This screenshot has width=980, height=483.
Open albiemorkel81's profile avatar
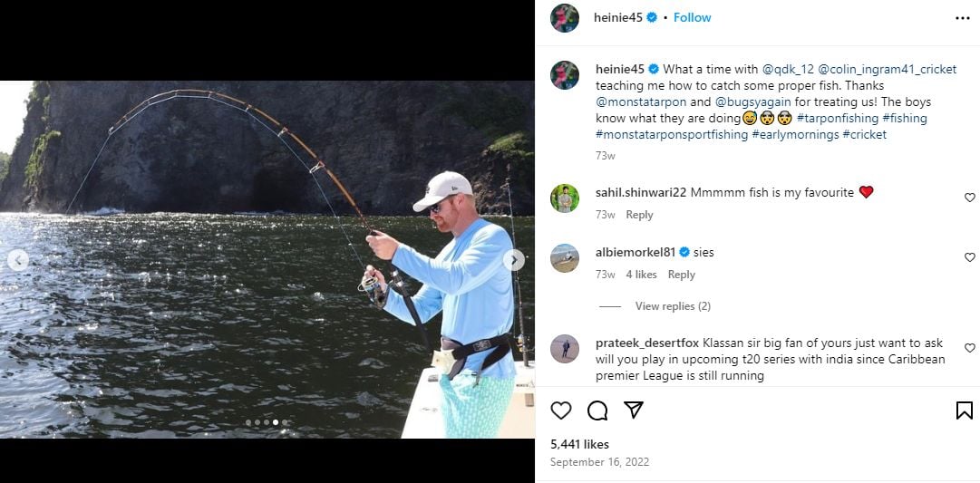(565, 258)
